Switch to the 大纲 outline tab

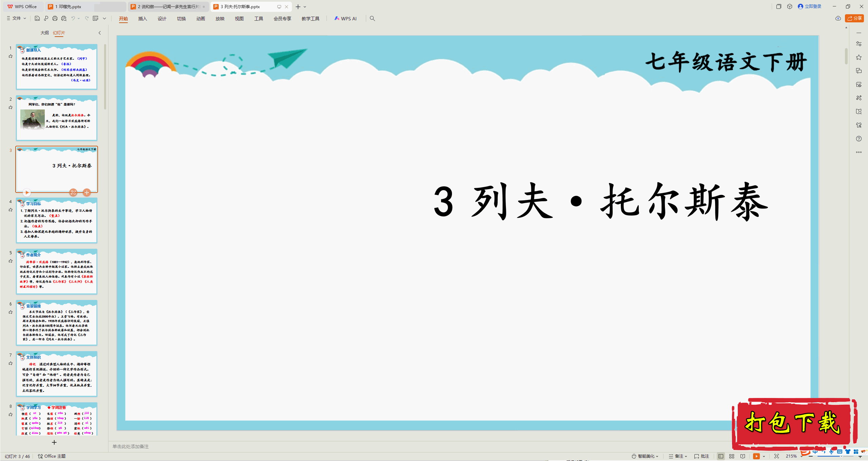(x=44, y=33)
